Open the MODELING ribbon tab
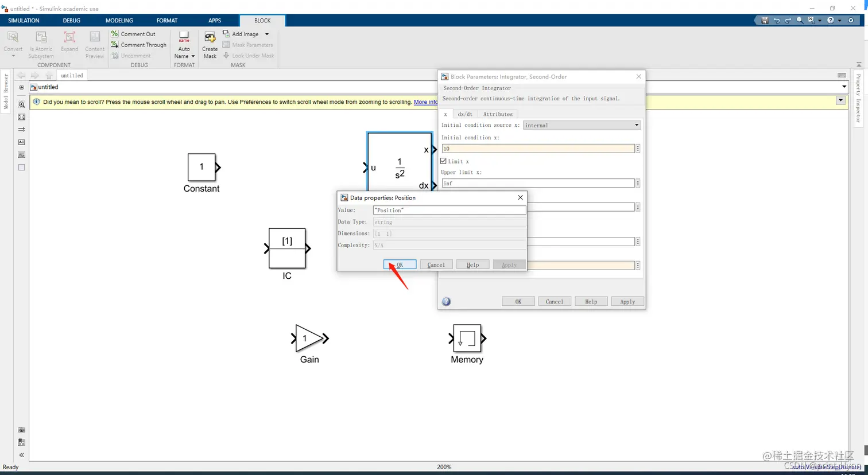The width and height of the screenshot is (868, 475). coord(119,21)
